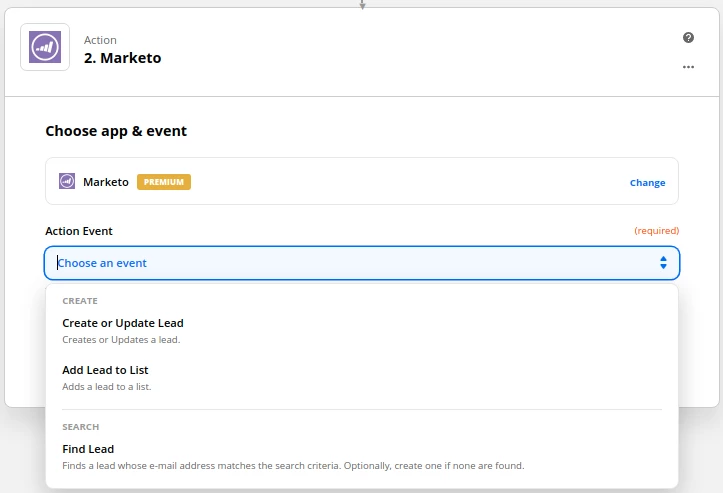Click 'Creates or Updates a lead.' description
The image size is (723, 493).
point(121,340)
